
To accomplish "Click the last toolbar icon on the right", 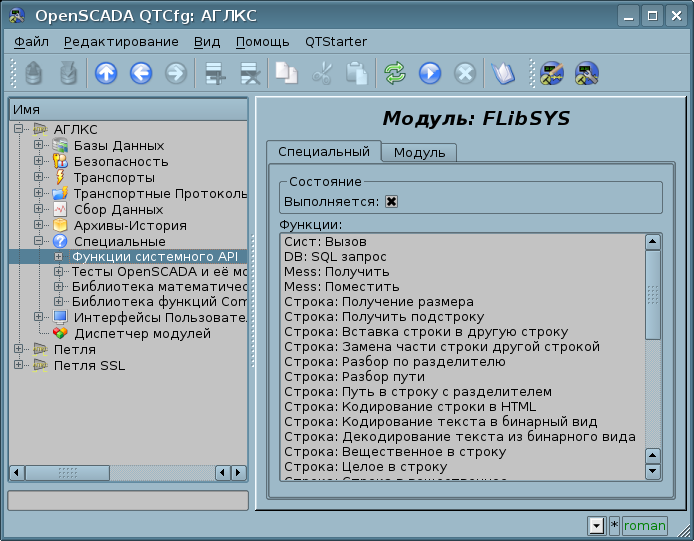I will [x=586, y=73].
